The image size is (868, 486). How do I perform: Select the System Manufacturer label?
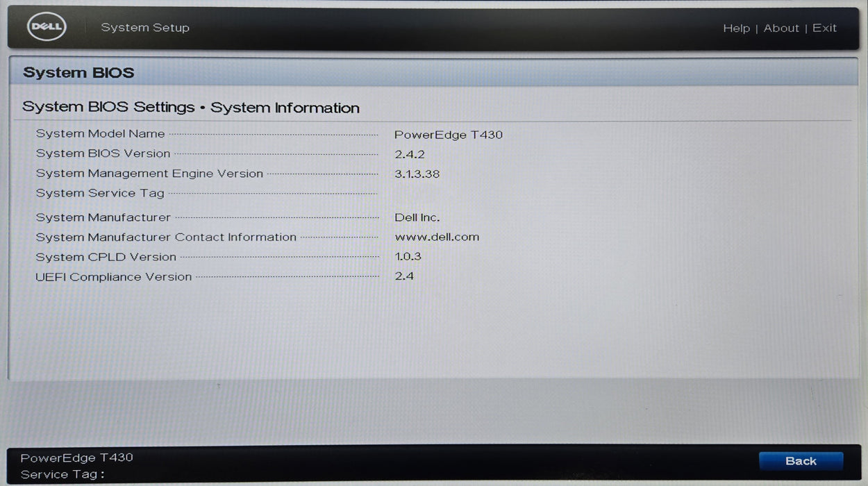(x=103, y=217)
